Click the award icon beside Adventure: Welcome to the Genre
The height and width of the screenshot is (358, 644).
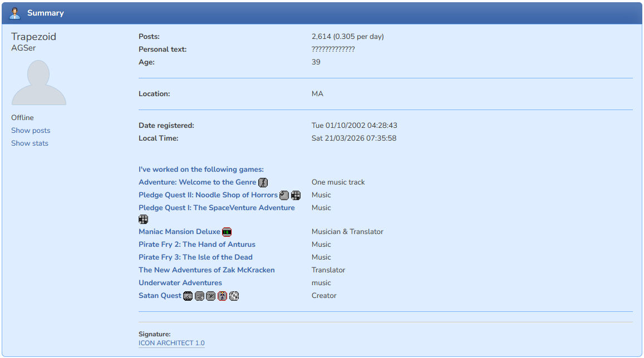click(263, 182)
